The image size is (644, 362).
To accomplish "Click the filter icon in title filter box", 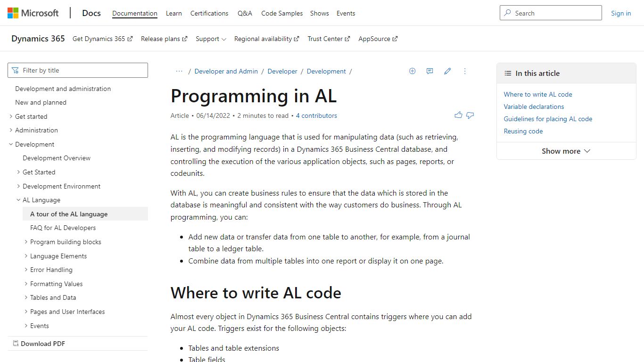I will point(16,70).
